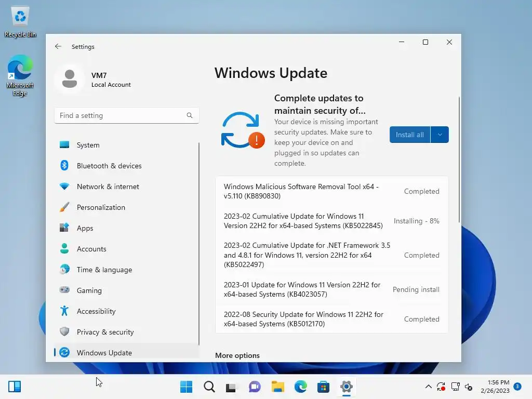Select the KB5022845 Cumulative Update row

(332, 221)
